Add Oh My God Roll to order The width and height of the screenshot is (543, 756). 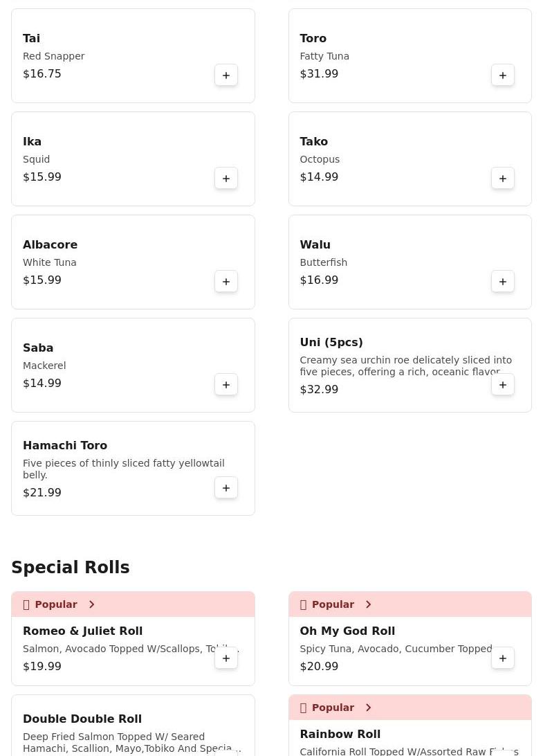click(x=503, y=658)
